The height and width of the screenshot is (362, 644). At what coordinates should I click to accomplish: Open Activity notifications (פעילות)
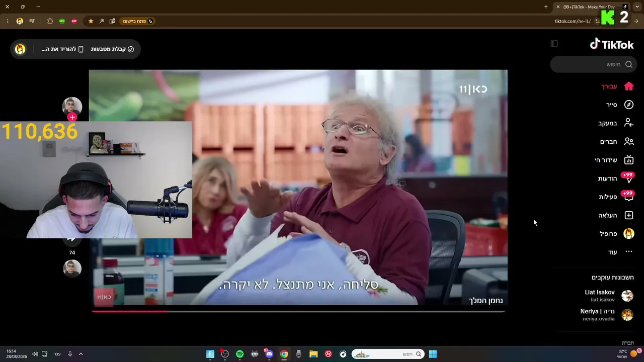pyautogui.click(x=616, y=197)
